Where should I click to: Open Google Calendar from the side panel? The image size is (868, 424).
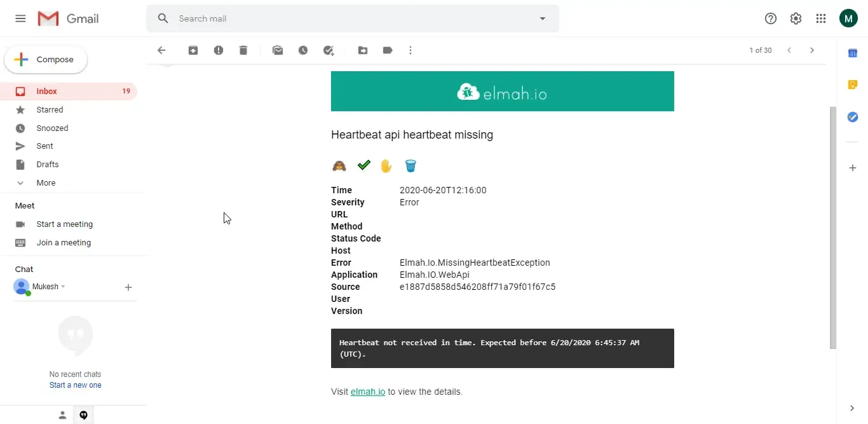tap(853, 53)
